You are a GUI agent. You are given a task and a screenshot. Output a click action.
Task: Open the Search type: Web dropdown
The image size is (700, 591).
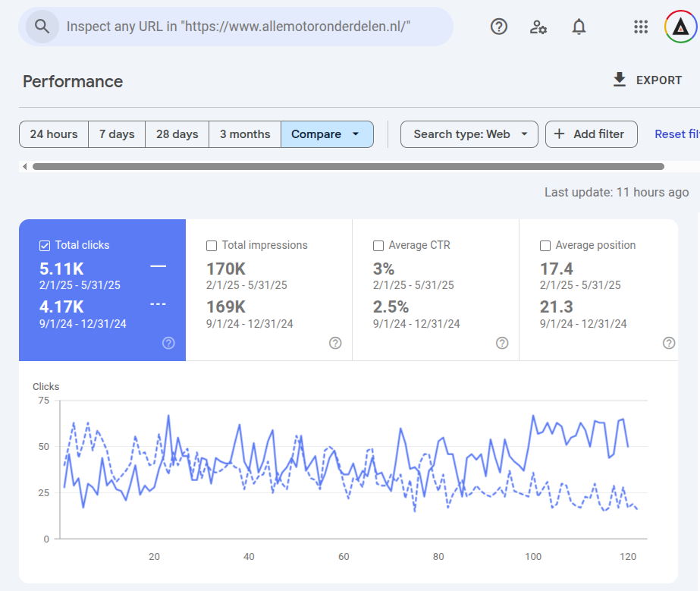click(x=469, y=134)
